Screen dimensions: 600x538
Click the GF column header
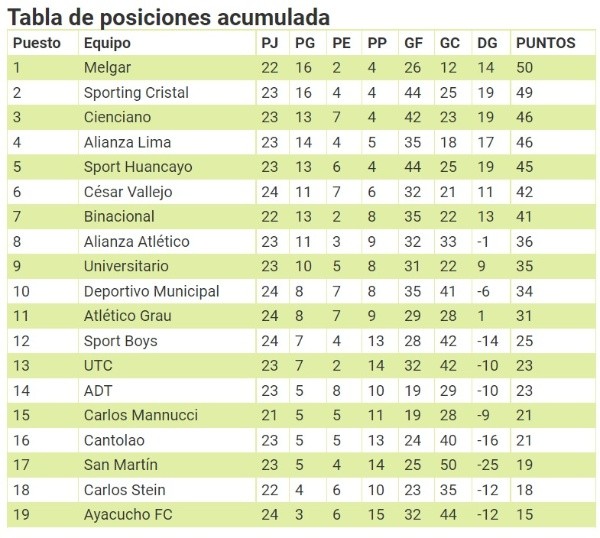[x=412, y=43]
